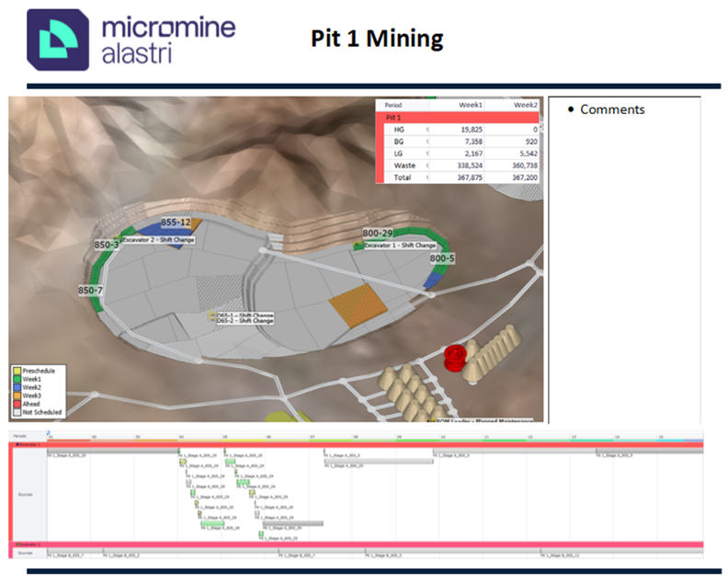Click the Week3 orange legend swatch
Viewport: 728px width, 585px height.
coord(17,396)
